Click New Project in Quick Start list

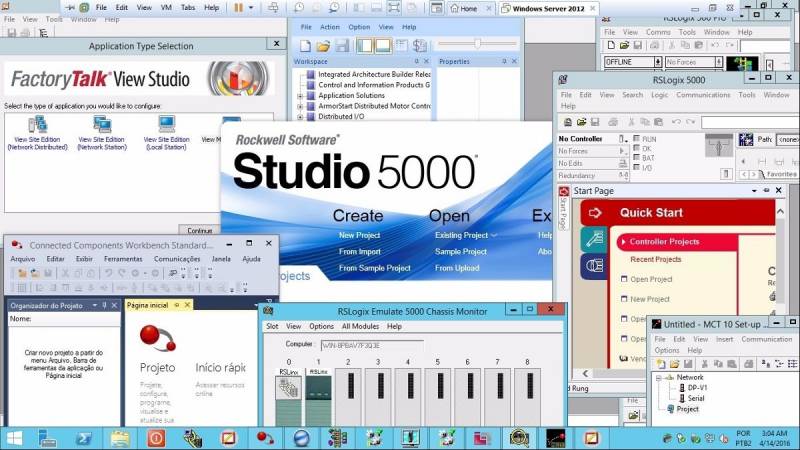[x=649, y=299]
